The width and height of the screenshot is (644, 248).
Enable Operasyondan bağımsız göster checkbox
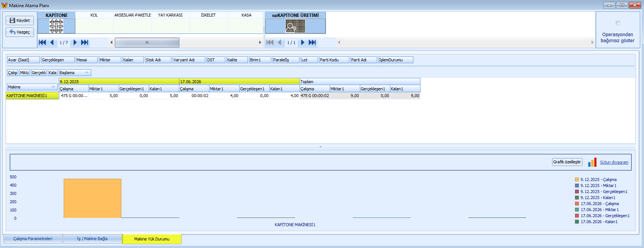pos(618,23)
